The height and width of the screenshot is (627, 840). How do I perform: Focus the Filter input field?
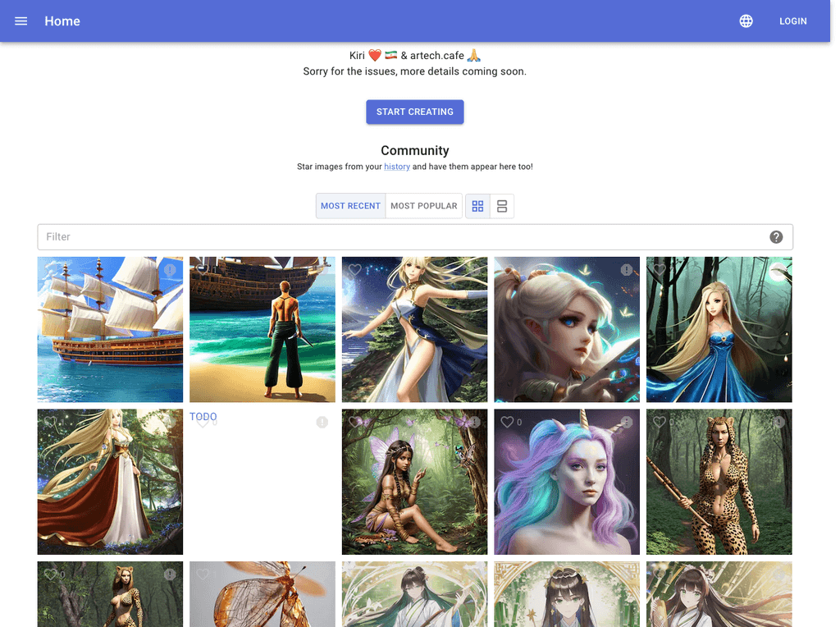coord(415,237)
